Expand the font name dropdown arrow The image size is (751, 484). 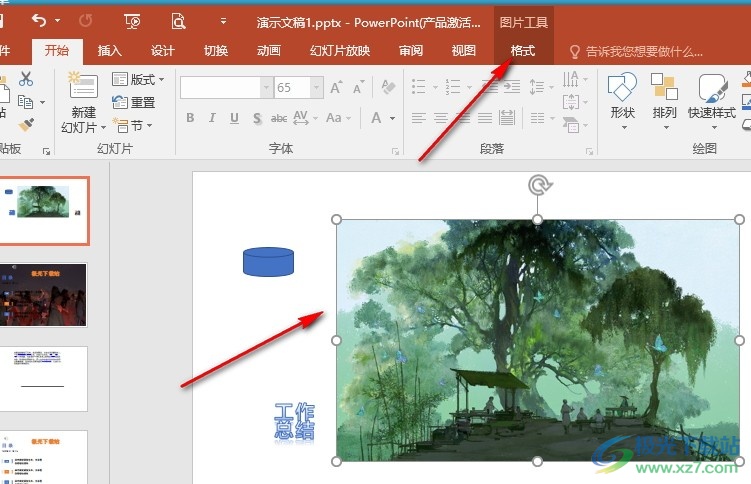coord(266,88)
